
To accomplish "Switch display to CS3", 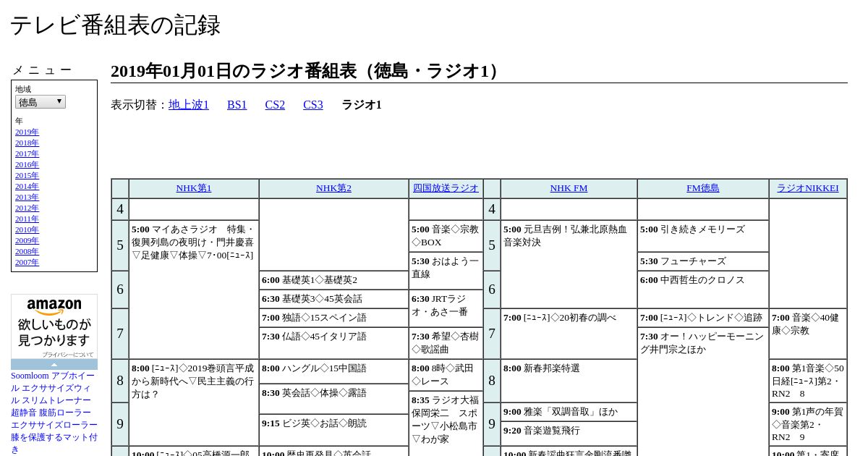I will point(313,105).
